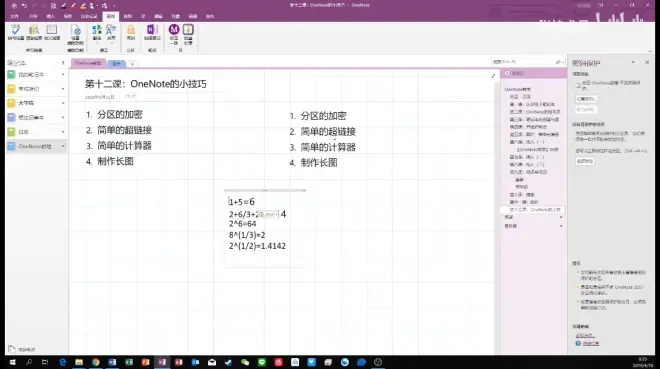Screen dimensions: 660x369
Task: Click the padlock Password icon in the ribbon
Action: point(131,30)
